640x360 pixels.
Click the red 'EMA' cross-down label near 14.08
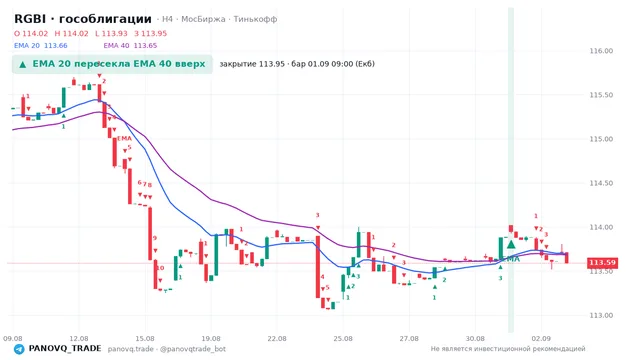(x=124, y=139)
